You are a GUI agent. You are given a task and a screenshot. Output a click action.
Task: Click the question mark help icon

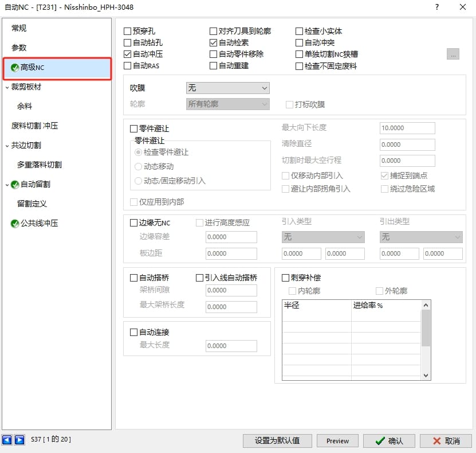[437, 7]
